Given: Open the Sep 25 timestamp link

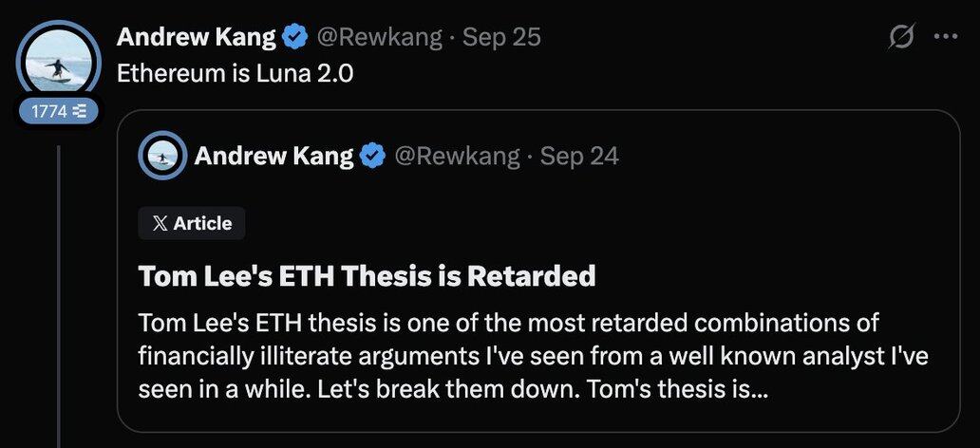Looking at the screenshot, I should point(501,37).
